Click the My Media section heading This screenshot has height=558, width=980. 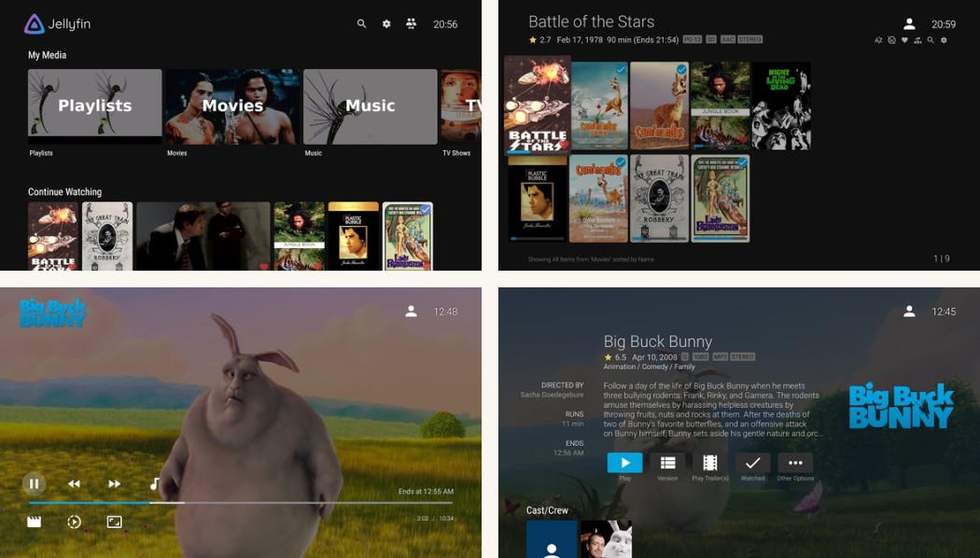click(x=47, y=55)
